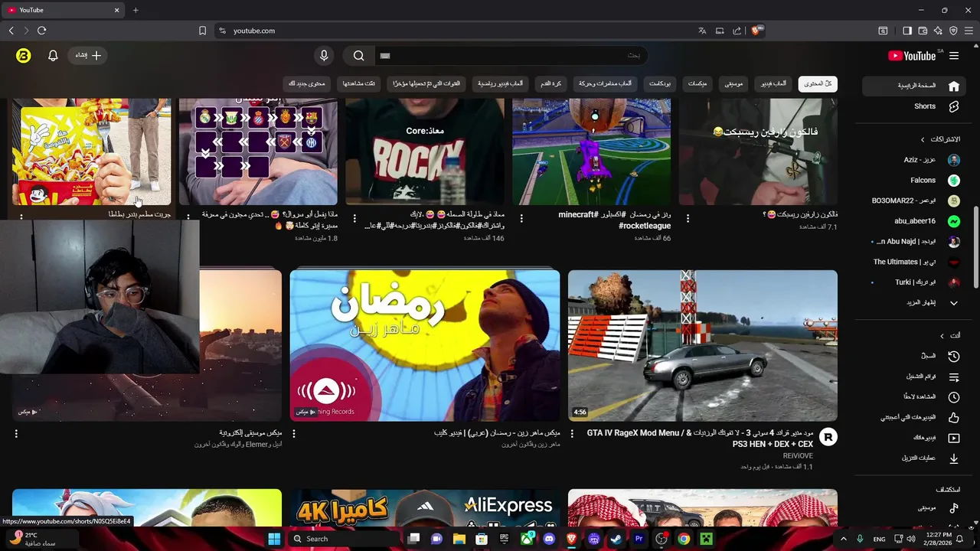Open the REIVIOVE channel avatar
The width and height of the screenshot is (980, 551).
(x=828, y=437)
